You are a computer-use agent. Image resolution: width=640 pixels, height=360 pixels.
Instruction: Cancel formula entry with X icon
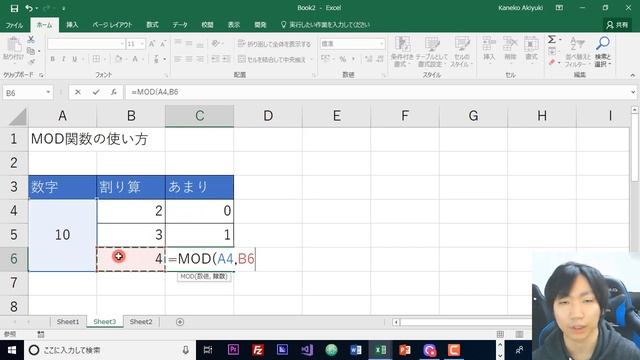click(78, 92)
